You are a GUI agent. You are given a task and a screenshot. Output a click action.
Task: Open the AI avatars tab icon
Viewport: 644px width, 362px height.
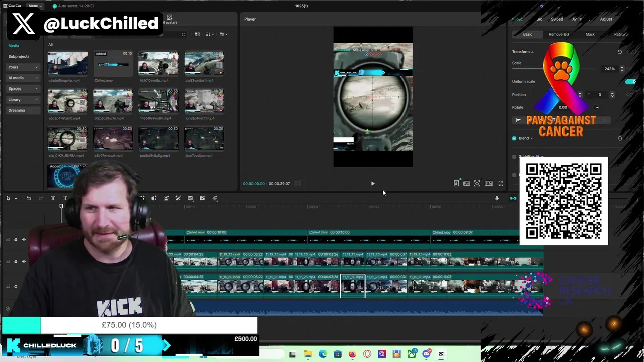pos(169,19)
